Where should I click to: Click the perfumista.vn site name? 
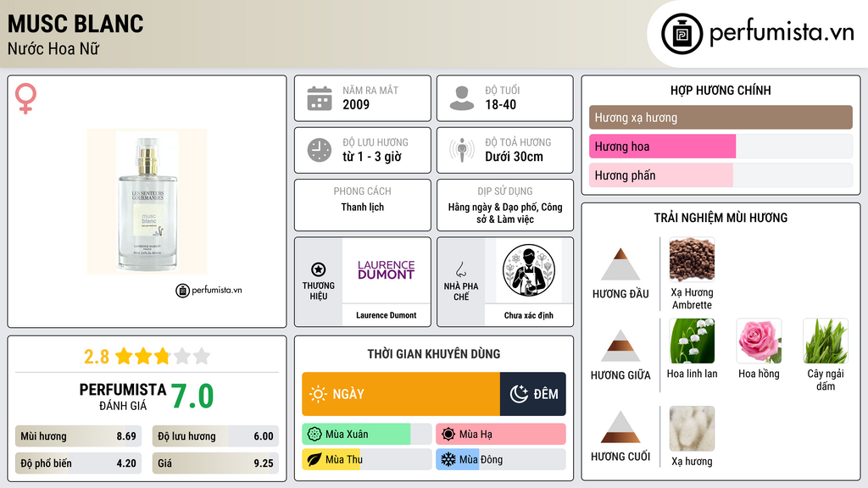point(782,33)
